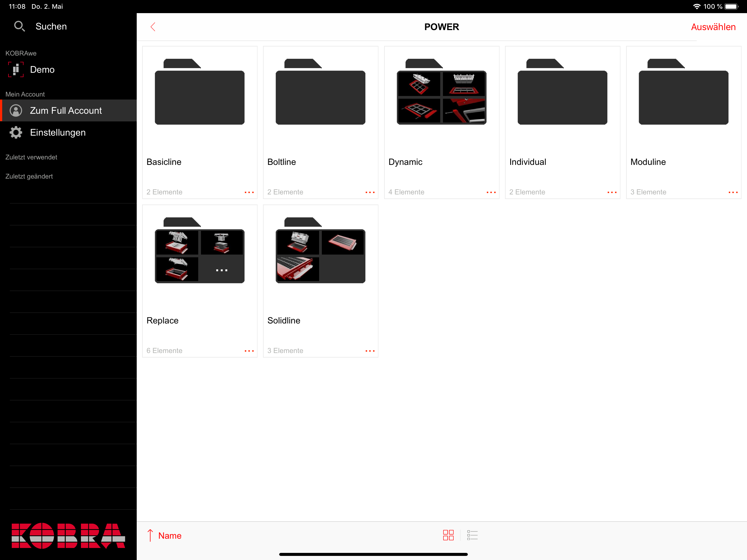This screenshot has width=747, height=560.
Task: Open the Basicline folder
Action: click(200, 122)
